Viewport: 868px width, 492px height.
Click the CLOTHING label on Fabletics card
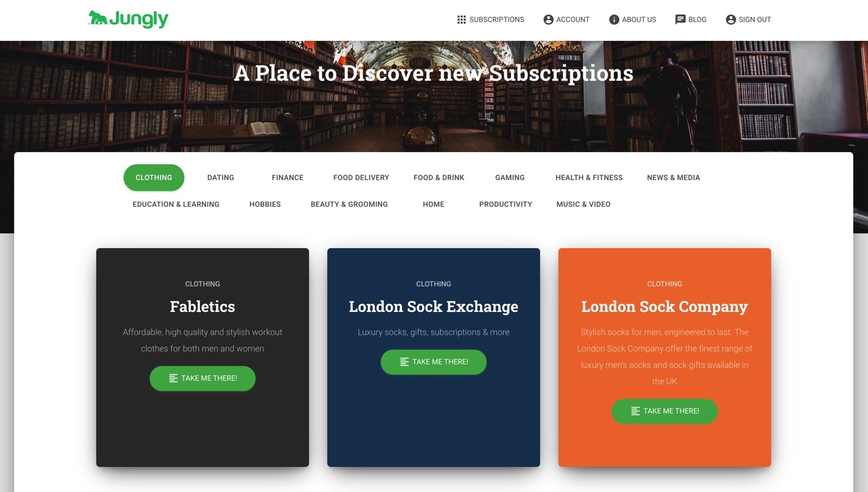(203, 284)
